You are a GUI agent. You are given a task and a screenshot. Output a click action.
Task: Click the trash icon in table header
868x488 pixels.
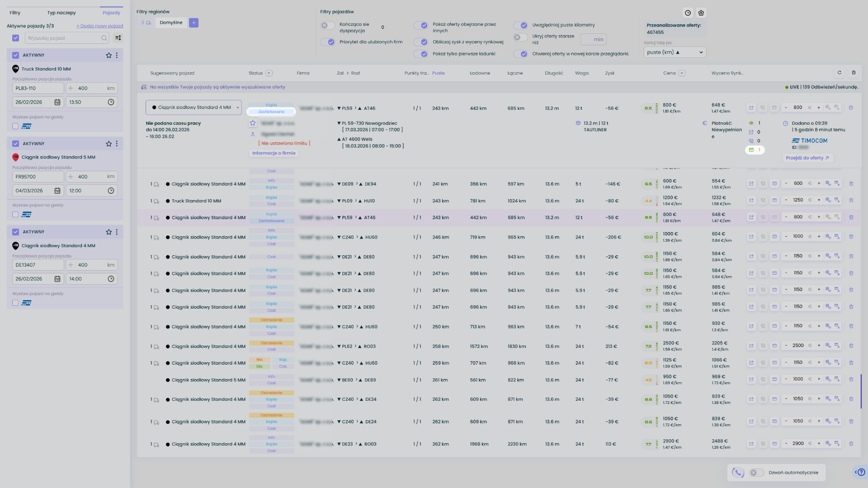(x=854, y=73)
